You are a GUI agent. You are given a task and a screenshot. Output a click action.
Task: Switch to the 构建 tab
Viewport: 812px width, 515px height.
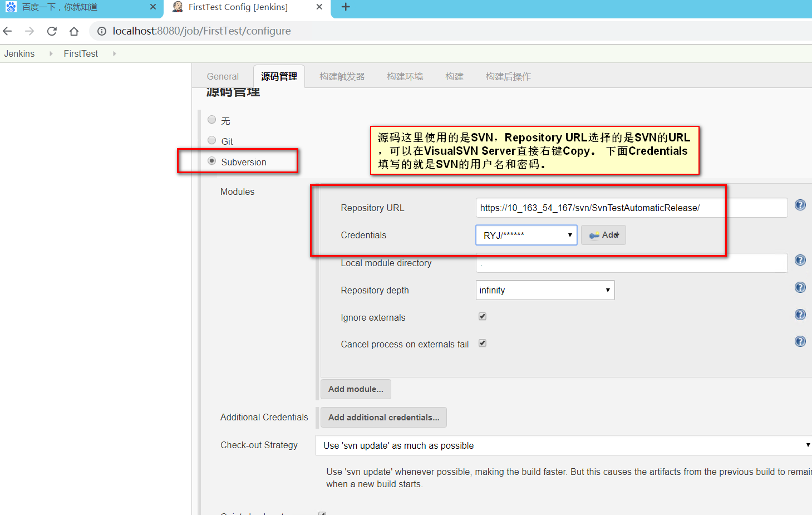[x=454, y=76]
